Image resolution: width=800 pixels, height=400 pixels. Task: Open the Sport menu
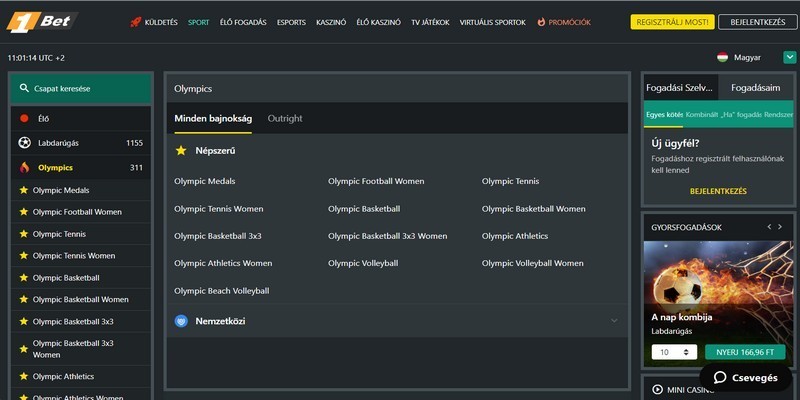tap(198, 22)
